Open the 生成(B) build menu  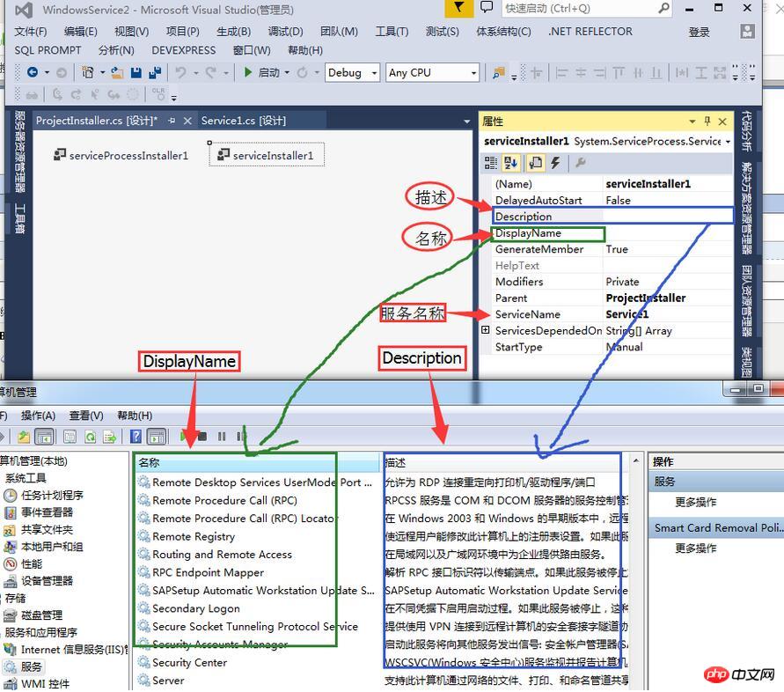click(x=233, y=32)
